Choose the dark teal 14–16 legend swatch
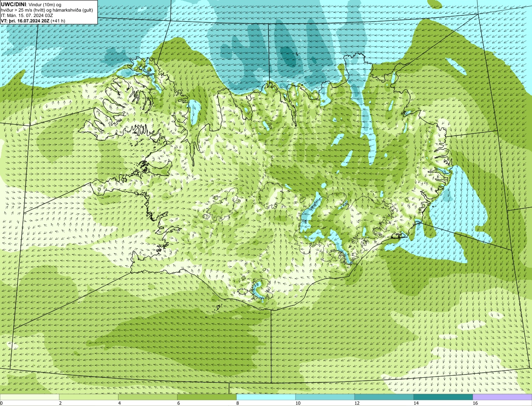The image size is (532, 406). 443,397
